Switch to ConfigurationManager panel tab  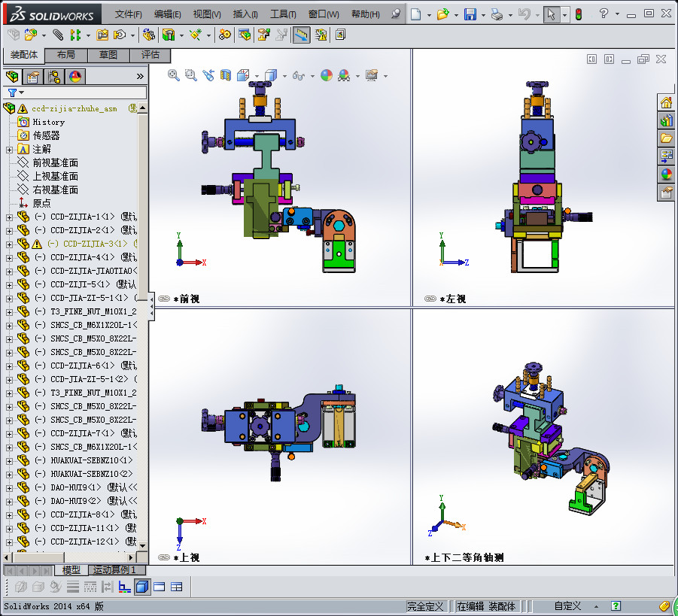pyautogui.click(x=54, y=77)
